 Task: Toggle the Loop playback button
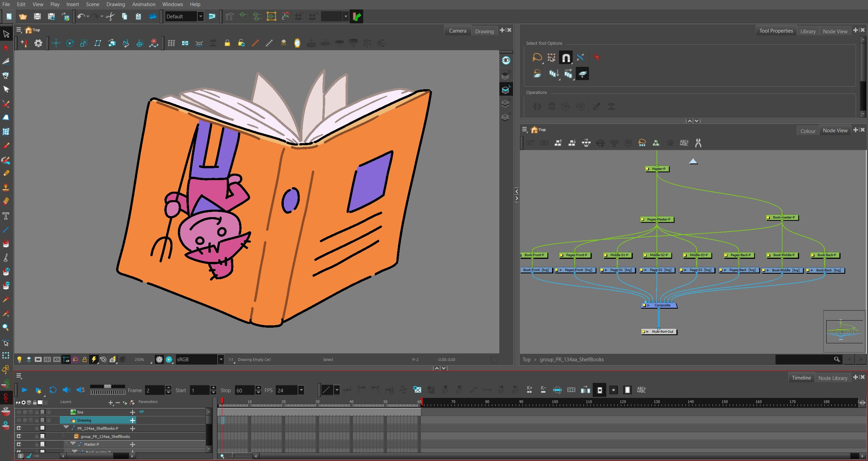tap(53, 390)
